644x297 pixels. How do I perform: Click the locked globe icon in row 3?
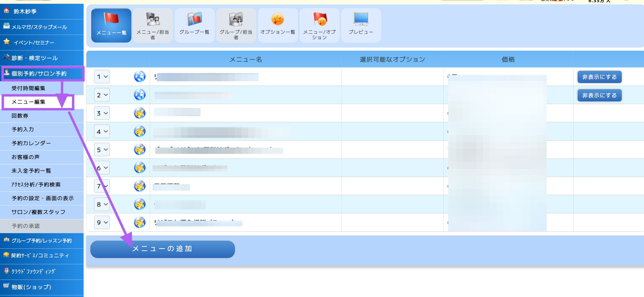[140, 113]
